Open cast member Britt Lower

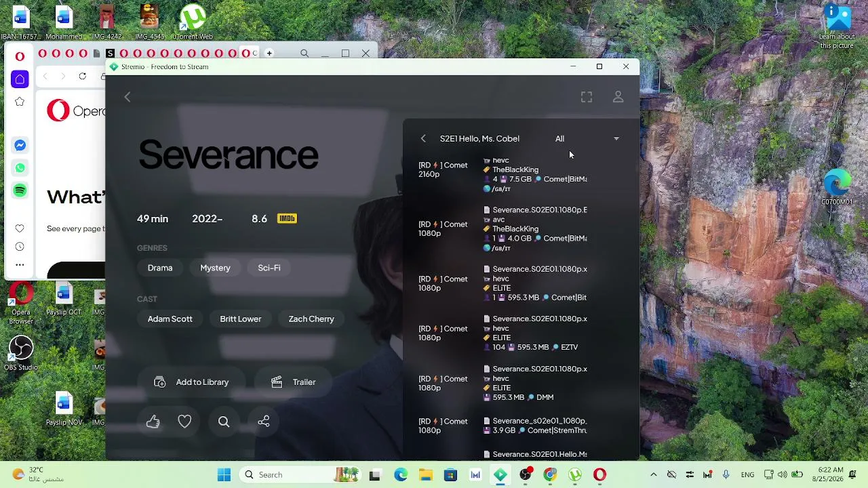(241, 319)
